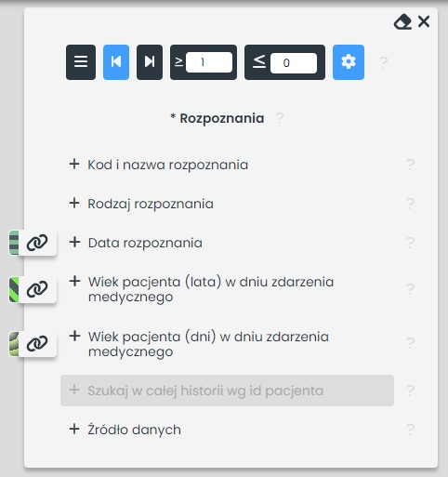Click the maximum count field showing 0

tap(294, 63)
